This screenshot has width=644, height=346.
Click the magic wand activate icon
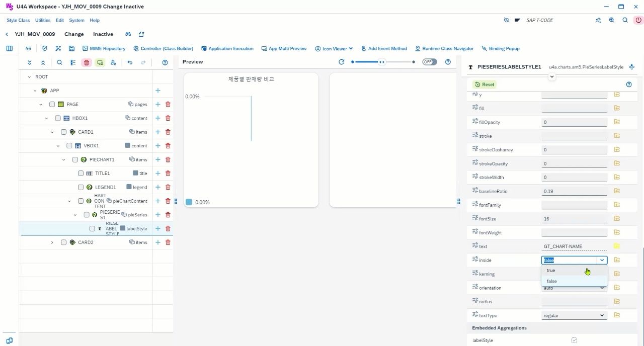pyautogui.click(x=58, y=49)
